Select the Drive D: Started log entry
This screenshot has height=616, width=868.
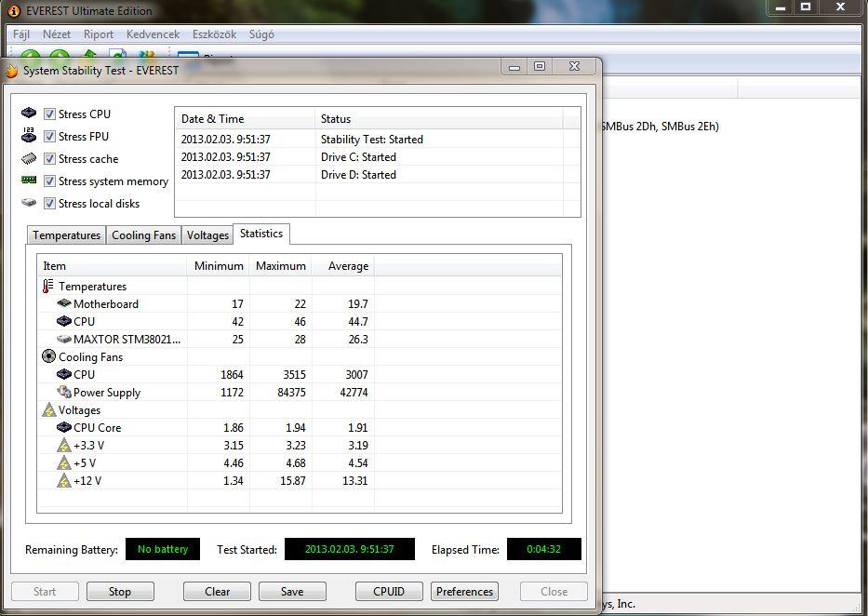tap(359, 175)
